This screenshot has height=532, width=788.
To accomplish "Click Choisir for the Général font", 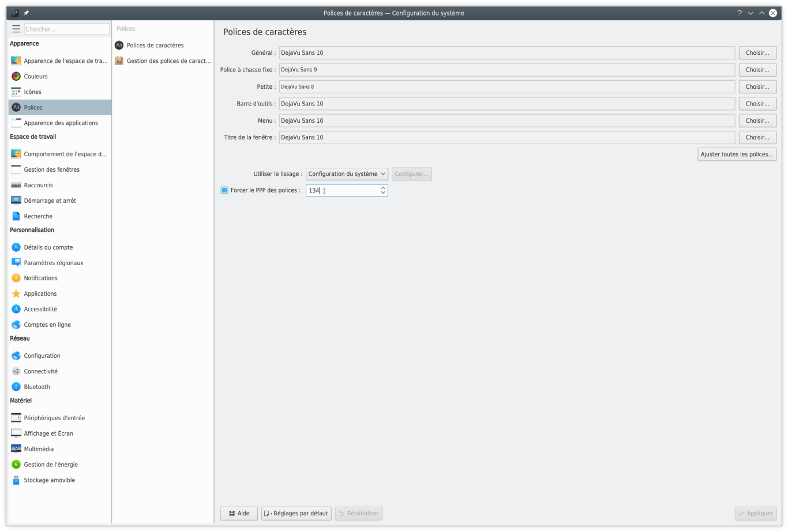I will 757,53.
